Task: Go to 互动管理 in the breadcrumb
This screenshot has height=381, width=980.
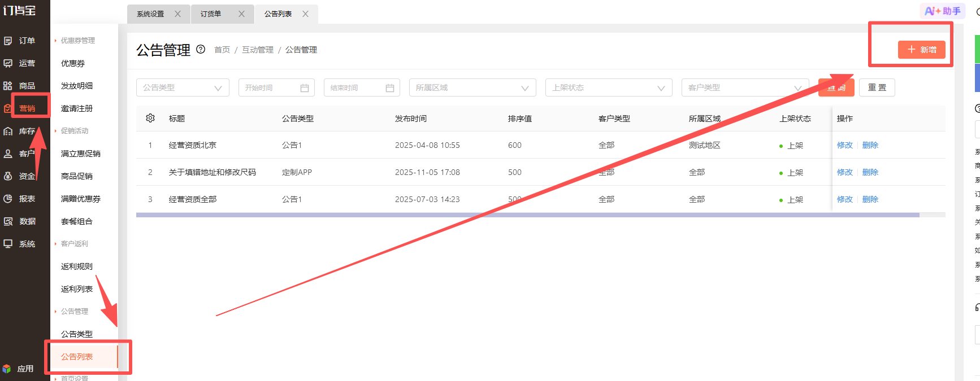Action: point(258,50)
